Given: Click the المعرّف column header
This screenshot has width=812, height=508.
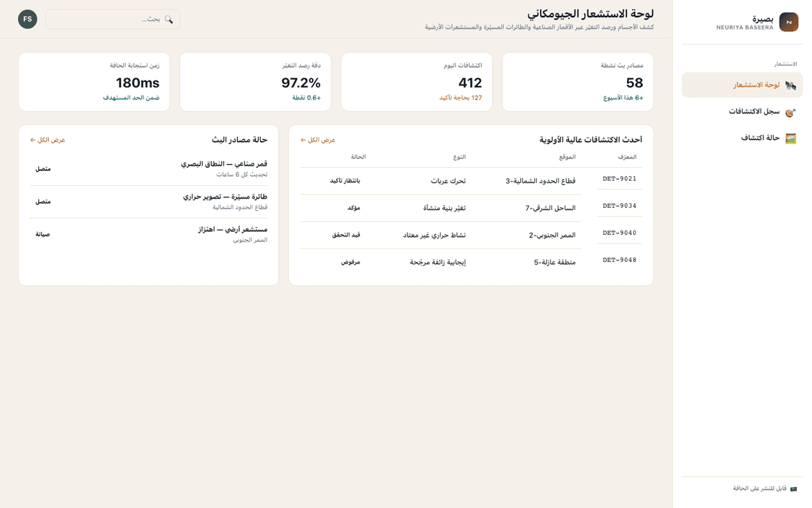Looking at the screenshot, I should pos(627,157).
